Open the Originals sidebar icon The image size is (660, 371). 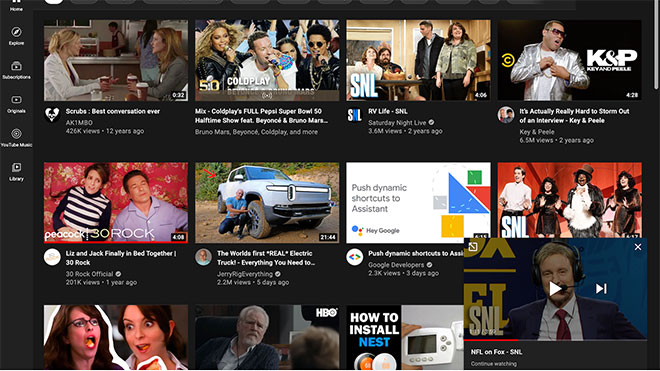tap(16, 104)
